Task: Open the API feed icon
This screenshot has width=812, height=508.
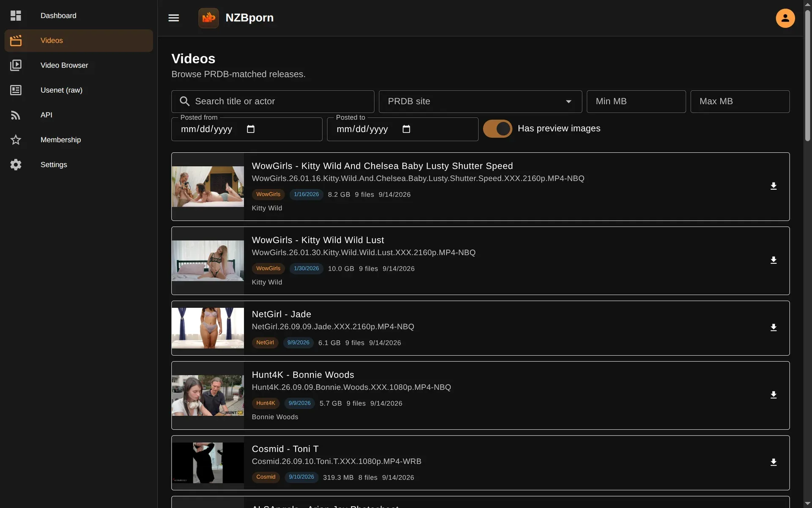Action: pyautogui.click(x=16, y=115)
